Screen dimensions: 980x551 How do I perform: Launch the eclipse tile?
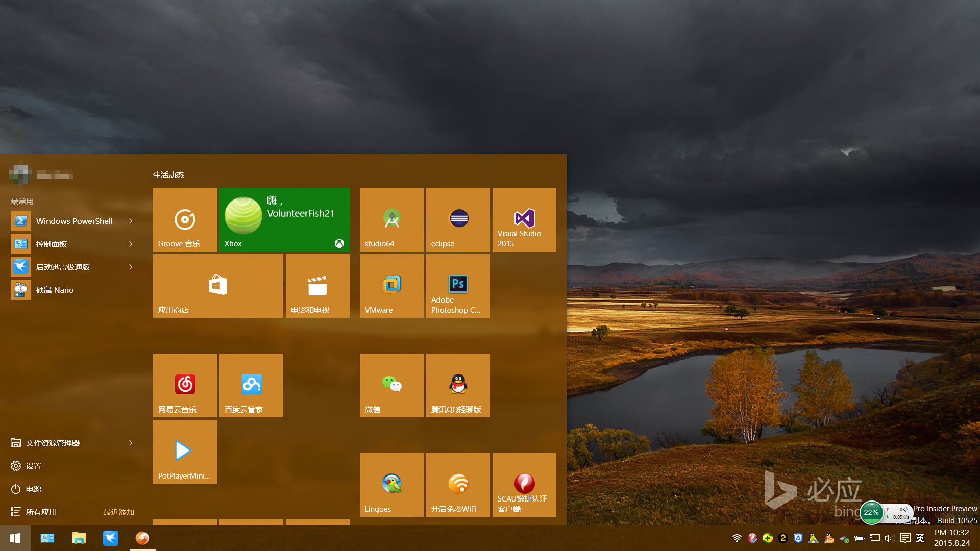point(458,219)
